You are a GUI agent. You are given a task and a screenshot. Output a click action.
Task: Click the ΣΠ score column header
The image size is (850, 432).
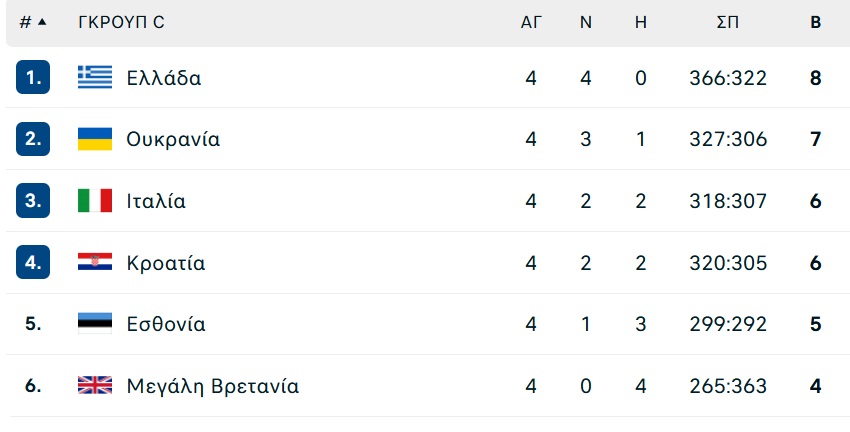tap(727, 22)
